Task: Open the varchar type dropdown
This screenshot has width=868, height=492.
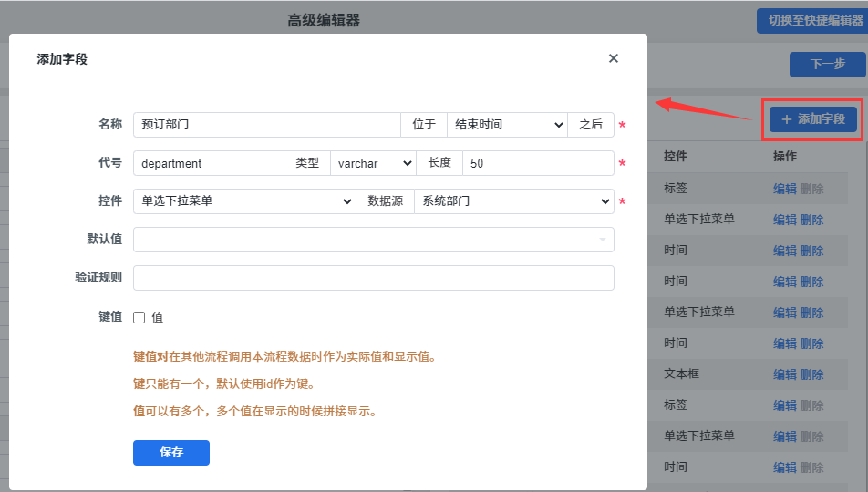Action: click(373, 163)
